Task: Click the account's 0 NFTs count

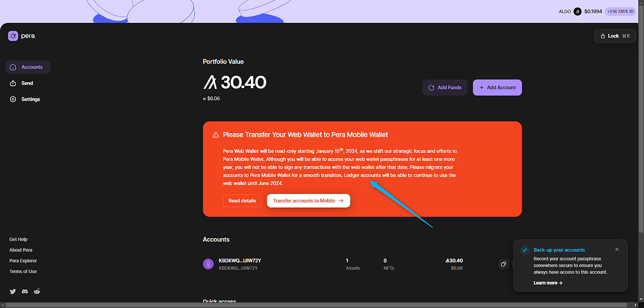Action: click(390, 264)
